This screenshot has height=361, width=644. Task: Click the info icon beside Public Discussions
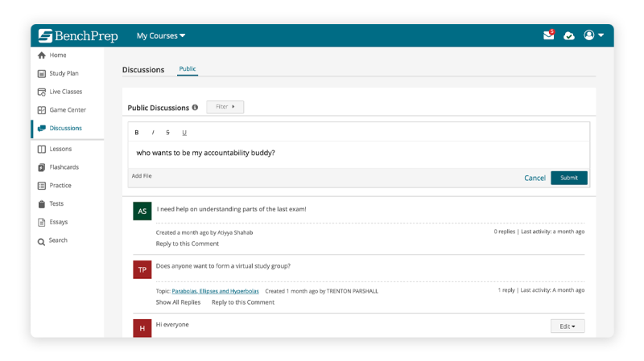195,108
